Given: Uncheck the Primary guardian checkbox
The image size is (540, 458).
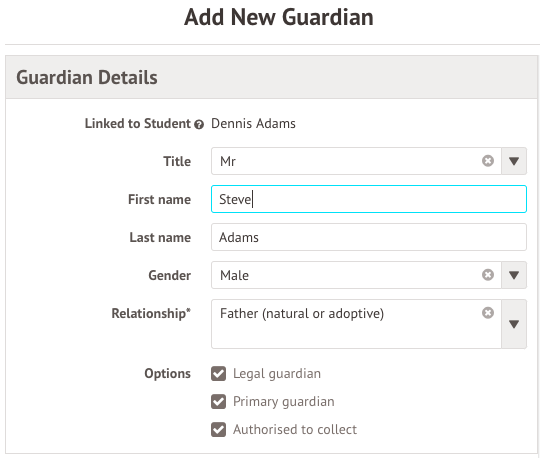Looking at the screenshot, I should pyautogui.click(x=218, y=402).
